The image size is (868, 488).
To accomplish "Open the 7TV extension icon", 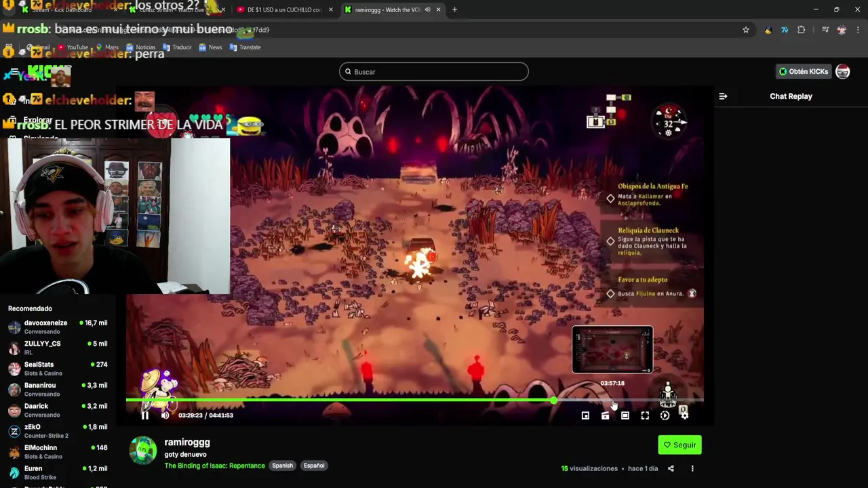I will coord(785,30).
